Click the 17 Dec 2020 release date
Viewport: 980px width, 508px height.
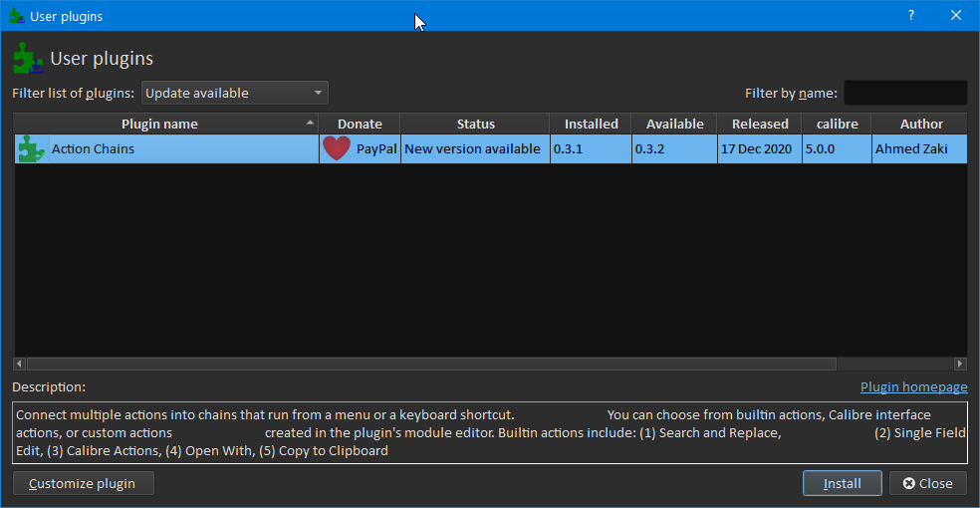pyautogui.click(x=759, y=149)
